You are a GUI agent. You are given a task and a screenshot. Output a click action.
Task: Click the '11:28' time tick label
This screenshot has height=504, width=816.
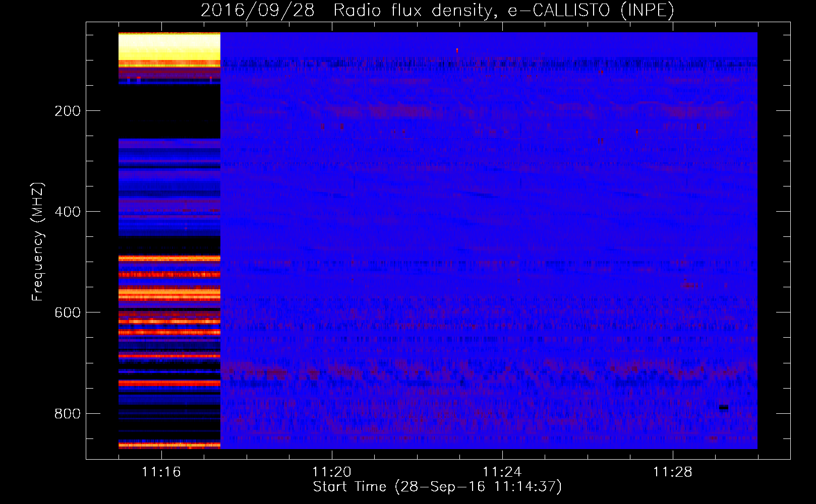(x=672, y=472)
